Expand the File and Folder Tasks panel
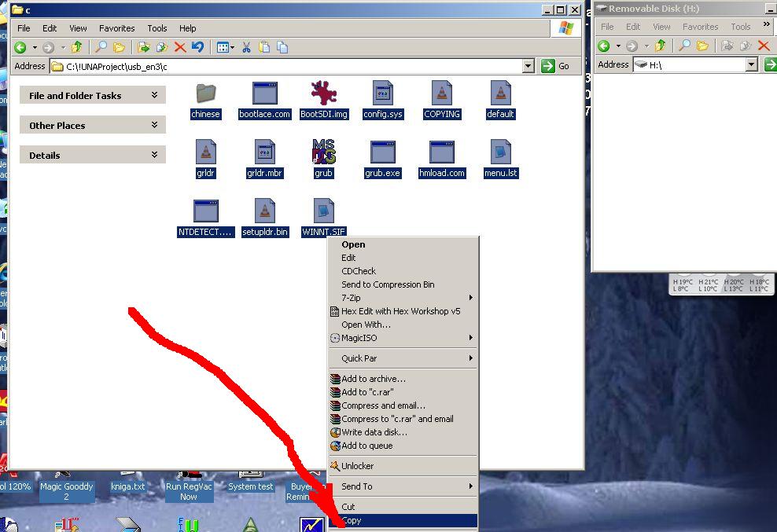The image size is (777, 532). (x=154, y=95)
